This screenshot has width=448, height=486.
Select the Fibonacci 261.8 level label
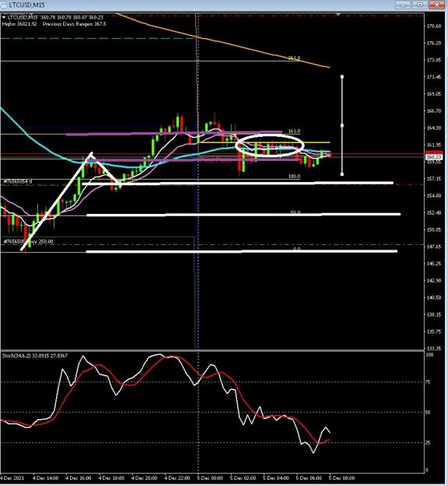294,58
